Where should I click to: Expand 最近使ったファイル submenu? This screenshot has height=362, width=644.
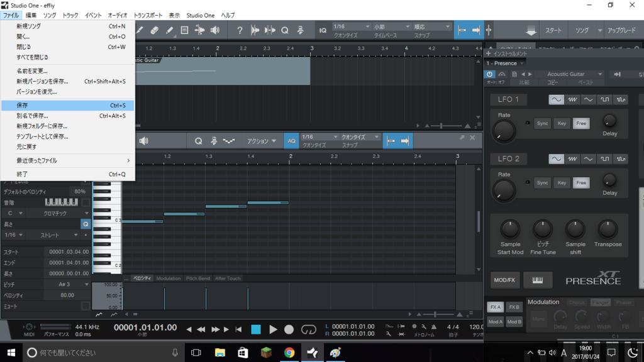67,160
